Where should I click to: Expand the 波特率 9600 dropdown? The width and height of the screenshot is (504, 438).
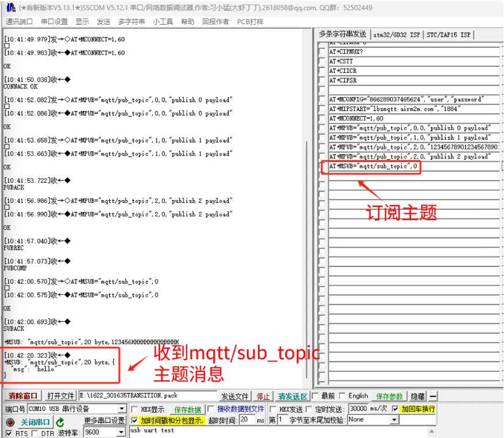click(121, 432)
